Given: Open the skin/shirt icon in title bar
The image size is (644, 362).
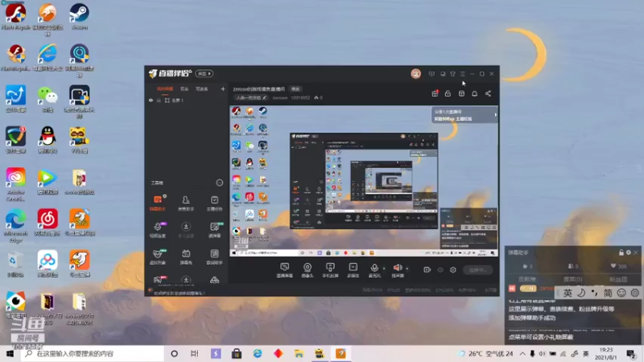Looking at the screenshot, I should 452,74.
